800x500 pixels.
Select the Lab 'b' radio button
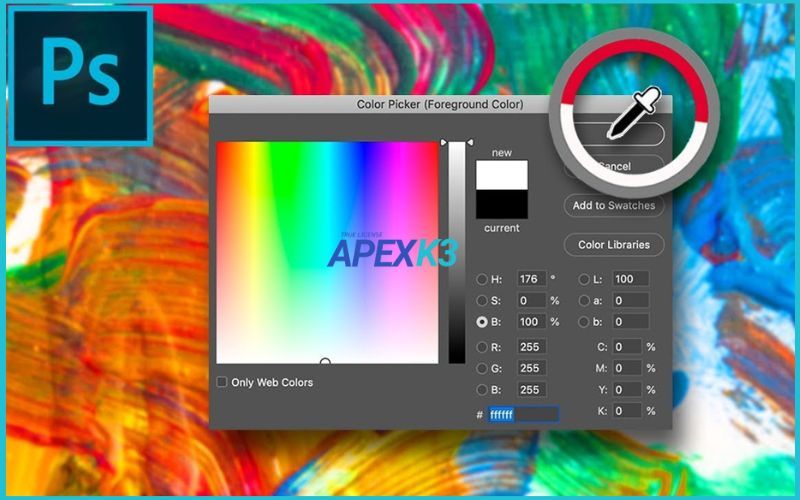(x=584, y=322)
